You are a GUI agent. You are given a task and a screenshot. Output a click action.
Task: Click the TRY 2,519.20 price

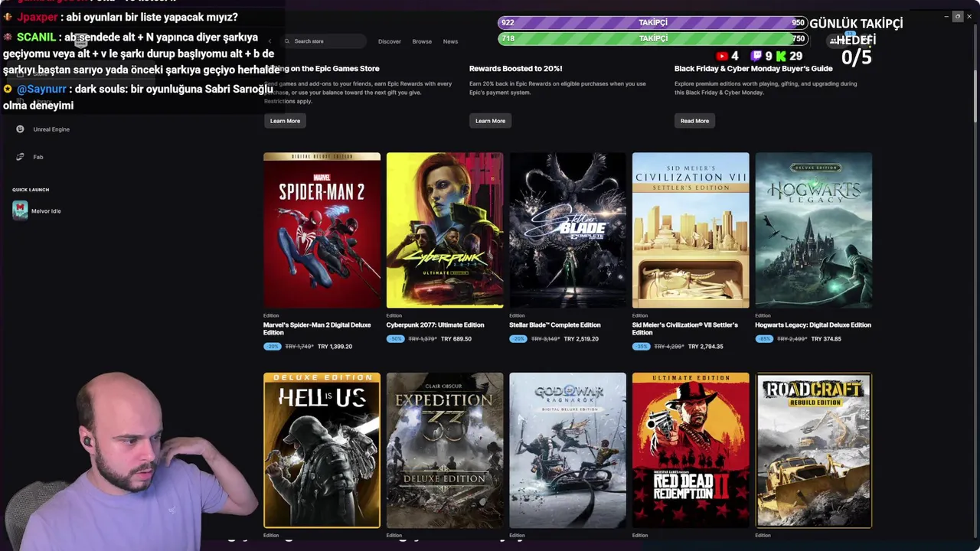581,339
